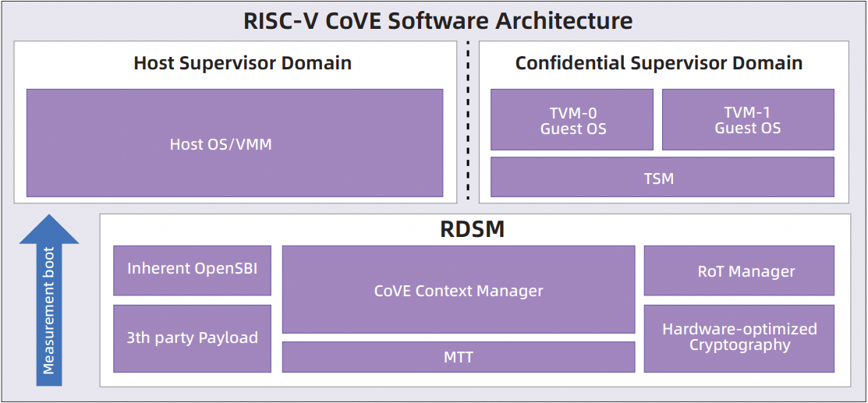Click the Inherent OpenSBI block

[192, 270]
